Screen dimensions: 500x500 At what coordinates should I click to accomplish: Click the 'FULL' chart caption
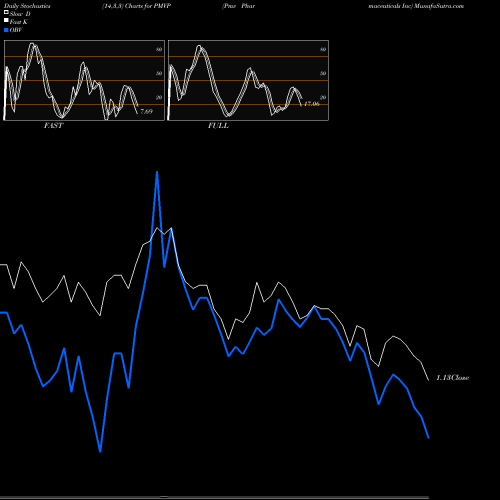coord(218,126)
